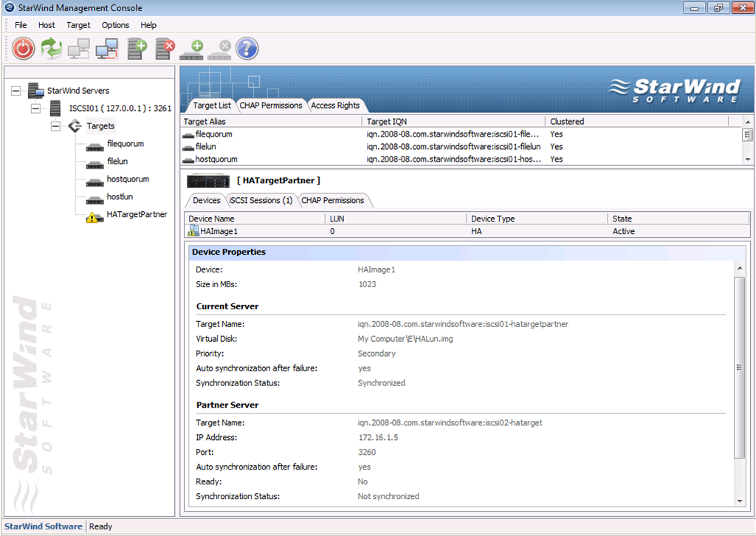Sort by State column header
The width and height of the screenshot is (756, 536).
[678, 219]
